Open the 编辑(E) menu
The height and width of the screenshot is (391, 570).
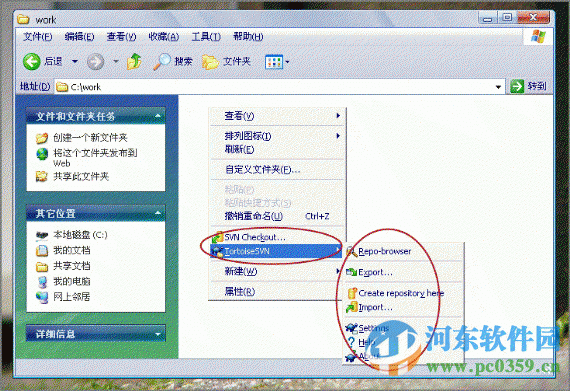[79, 37]
